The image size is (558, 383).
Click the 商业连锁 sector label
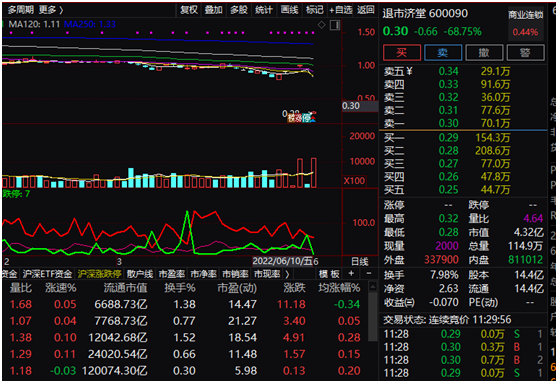(x=525, y=15)
